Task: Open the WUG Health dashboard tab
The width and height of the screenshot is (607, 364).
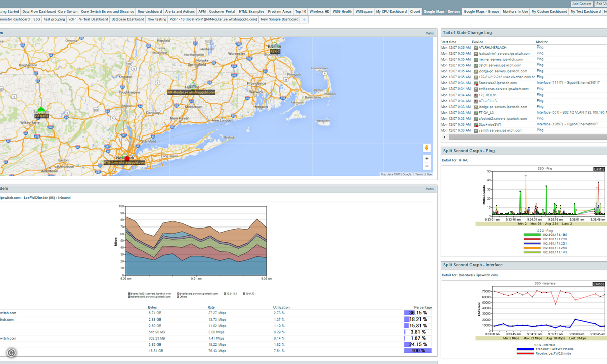Action: tap(342, 11)
